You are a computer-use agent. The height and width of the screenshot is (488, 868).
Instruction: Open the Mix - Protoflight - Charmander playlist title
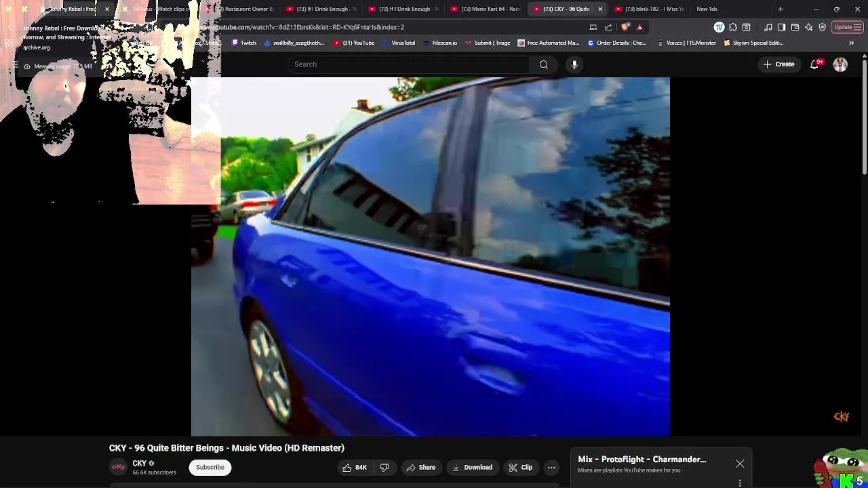tap(642, 459)
